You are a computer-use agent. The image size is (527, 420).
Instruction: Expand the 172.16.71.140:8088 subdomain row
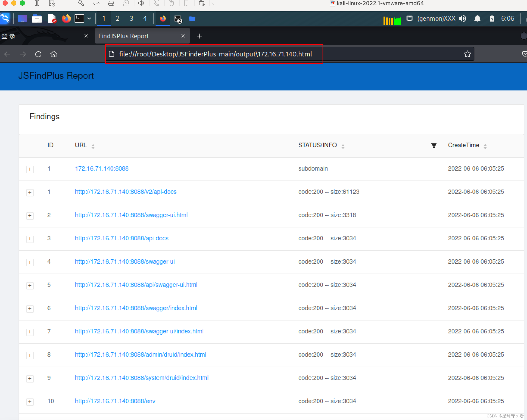point(30,169)
